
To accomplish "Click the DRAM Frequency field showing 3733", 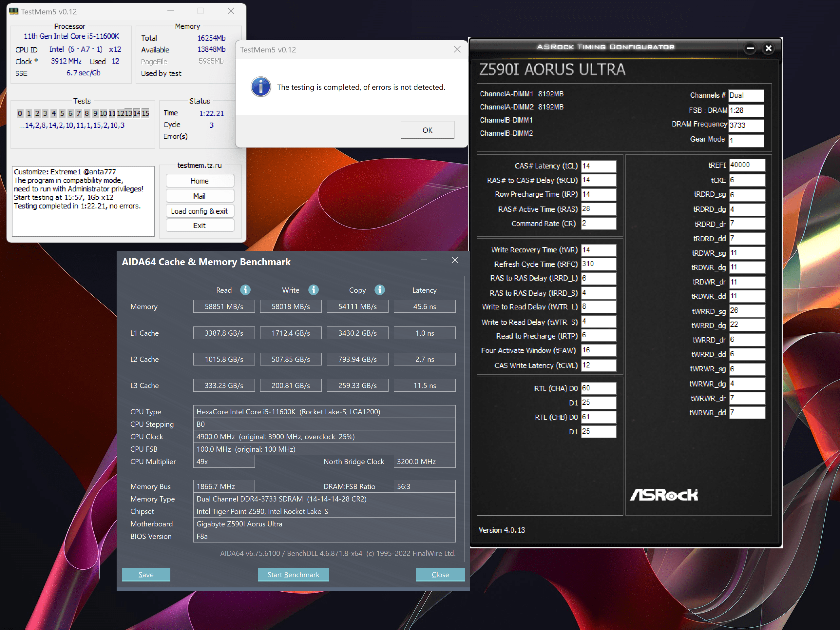I will pyautogui.click(x=746, y=126).
